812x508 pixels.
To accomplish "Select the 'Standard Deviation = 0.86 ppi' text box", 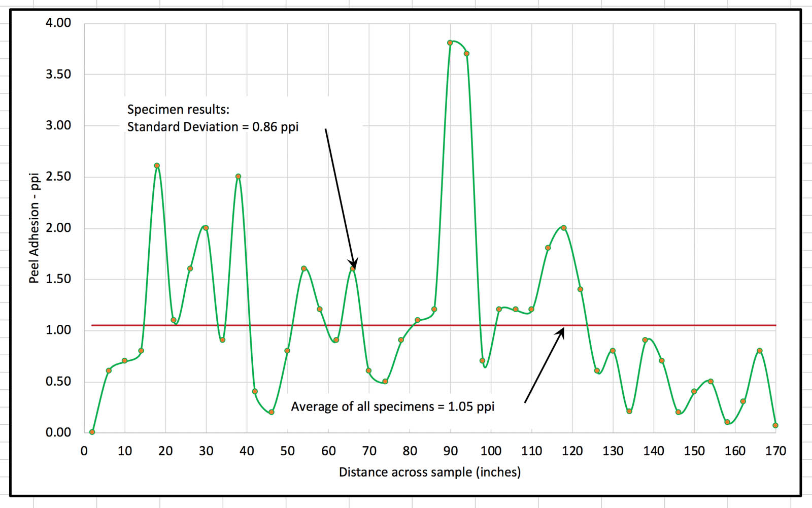I will click(213, 127).
